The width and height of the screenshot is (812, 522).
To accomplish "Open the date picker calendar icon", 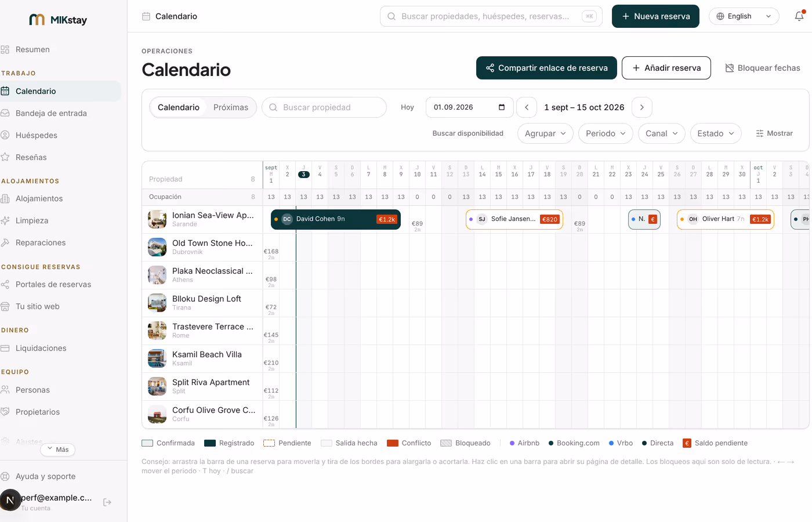I will click(x=502, y=107).
